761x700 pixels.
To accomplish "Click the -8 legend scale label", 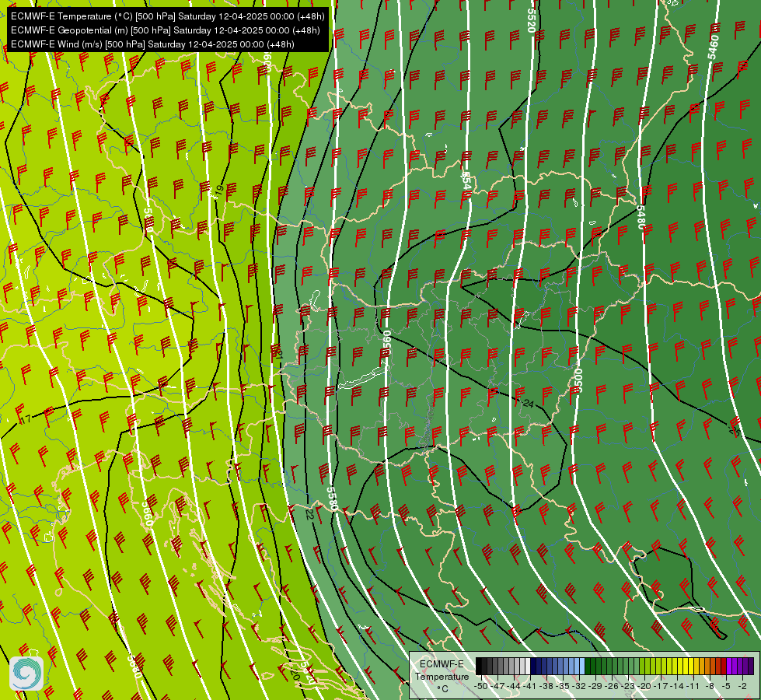I will [710, 686].
